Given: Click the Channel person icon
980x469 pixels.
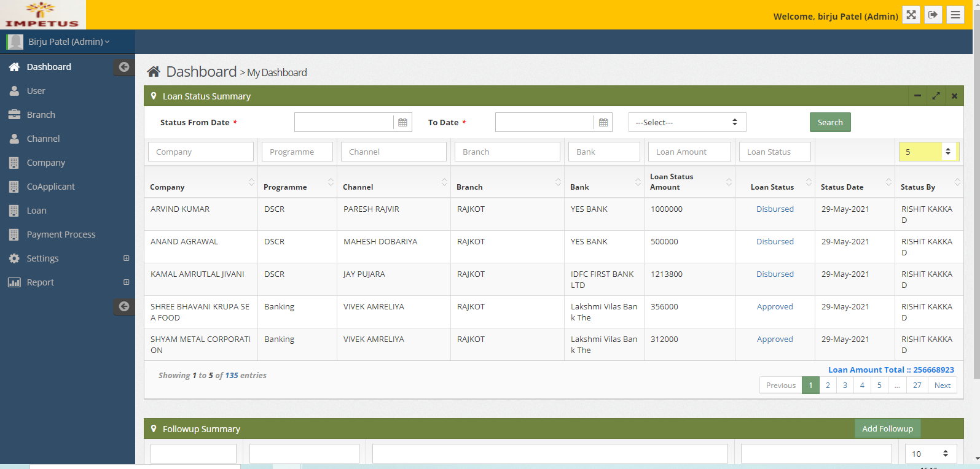Looking at the screenshot, I should point(14,139).
